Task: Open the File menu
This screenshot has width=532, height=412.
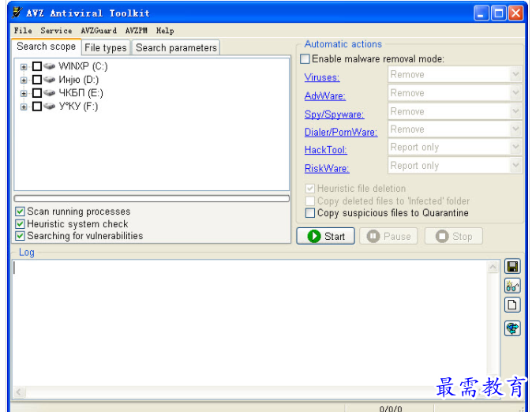Action: 23,31
